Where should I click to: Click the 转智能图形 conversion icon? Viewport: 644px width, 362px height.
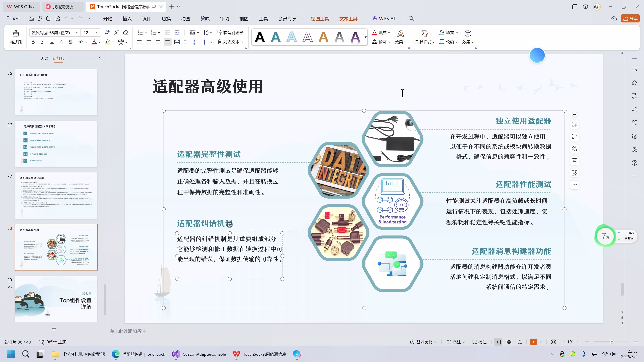[x=219, y=33]
